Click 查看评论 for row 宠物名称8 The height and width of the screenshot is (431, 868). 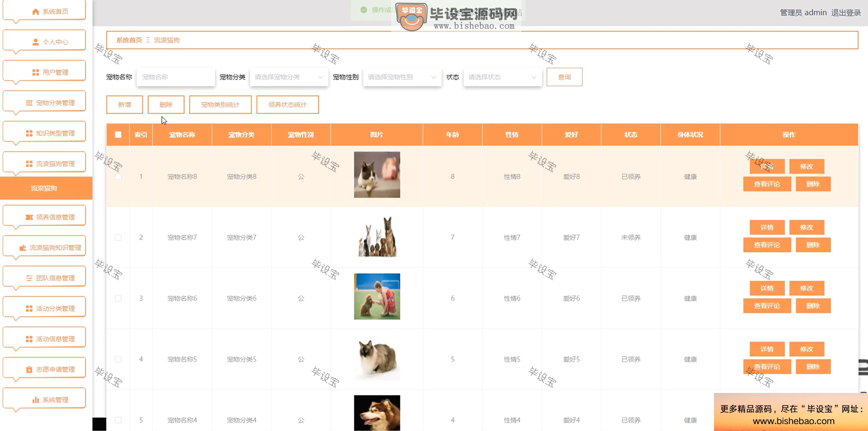(x=767, y=184)
